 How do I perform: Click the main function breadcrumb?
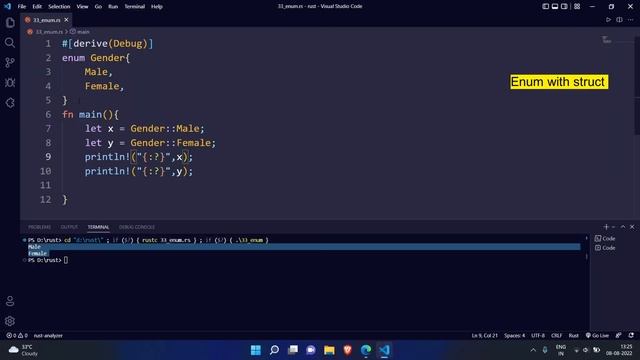[80, 31]
